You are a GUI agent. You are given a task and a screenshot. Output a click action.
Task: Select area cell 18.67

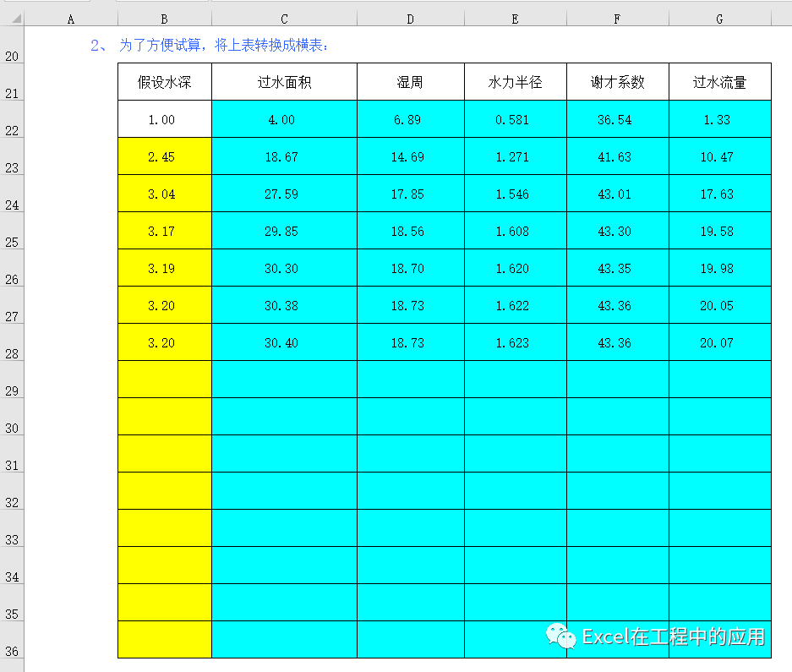coord(284,156)
